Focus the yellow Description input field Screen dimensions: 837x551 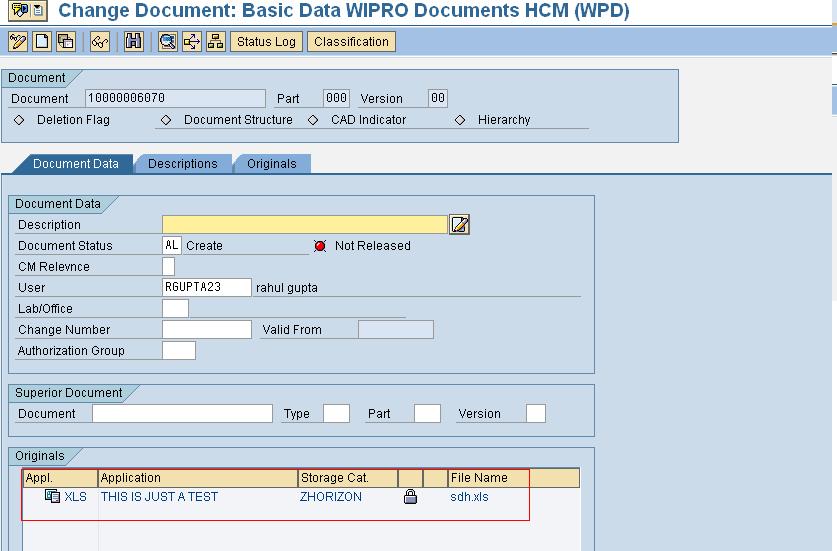click(305, 225)
